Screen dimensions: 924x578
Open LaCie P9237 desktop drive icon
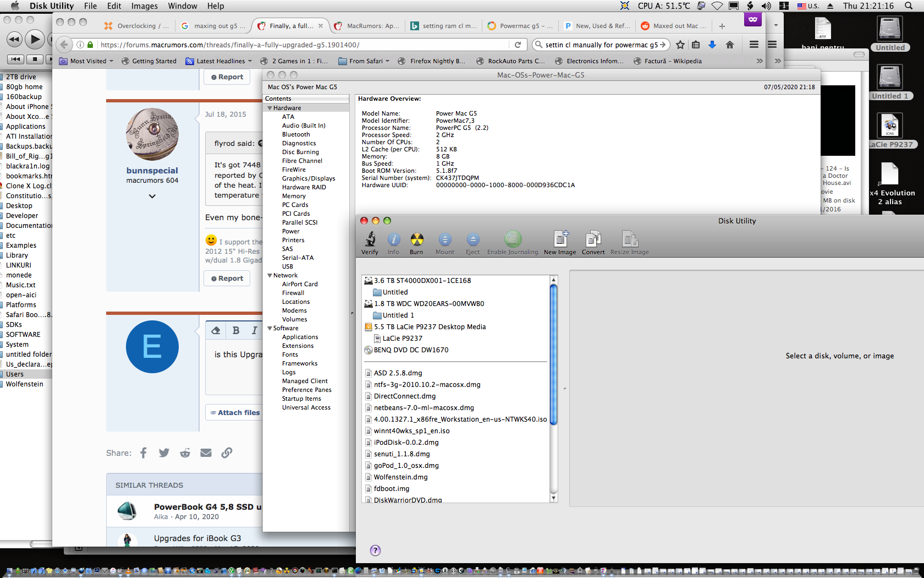coord(890,126)
